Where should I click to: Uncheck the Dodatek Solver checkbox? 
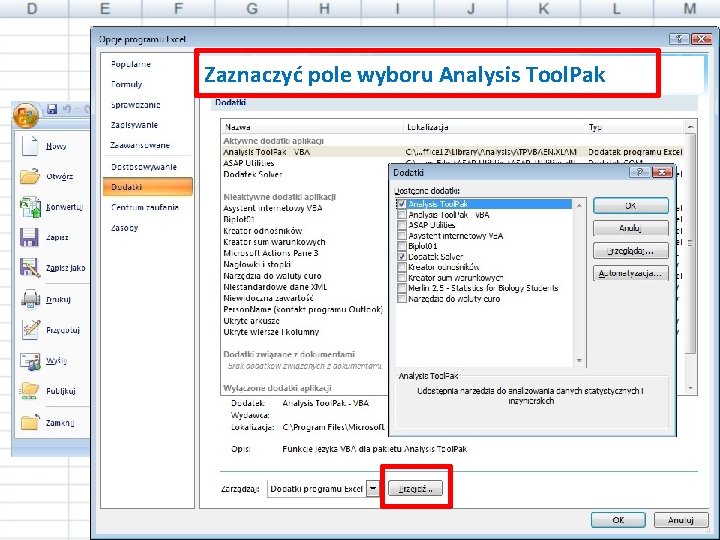click(402, 257)
